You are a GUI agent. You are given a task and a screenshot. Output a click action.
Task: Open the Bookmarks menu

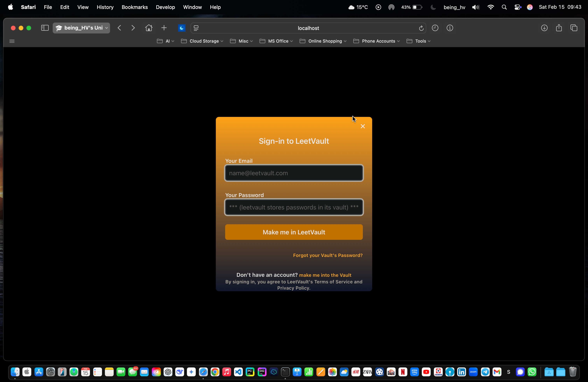pos(135,7)
